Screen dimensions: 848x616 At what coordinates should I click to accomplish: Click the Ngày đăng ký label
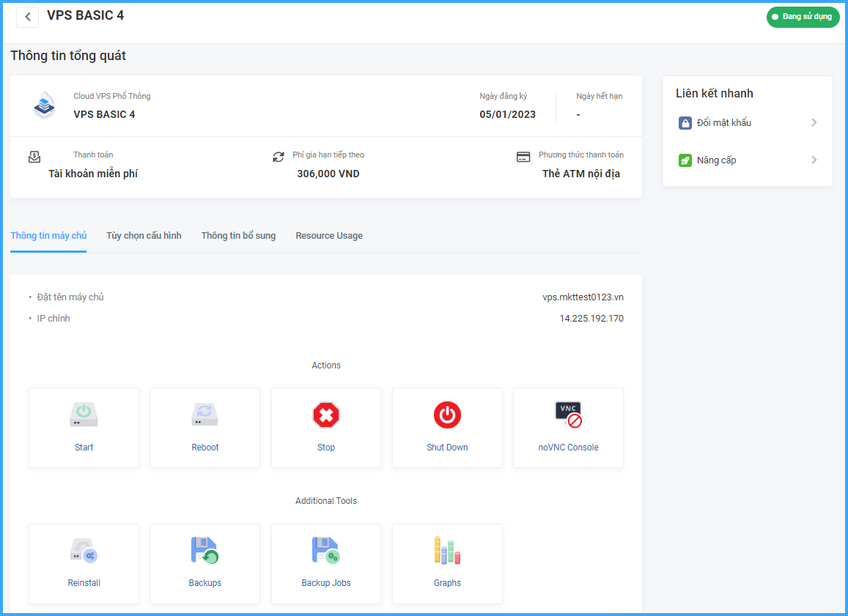504,96
